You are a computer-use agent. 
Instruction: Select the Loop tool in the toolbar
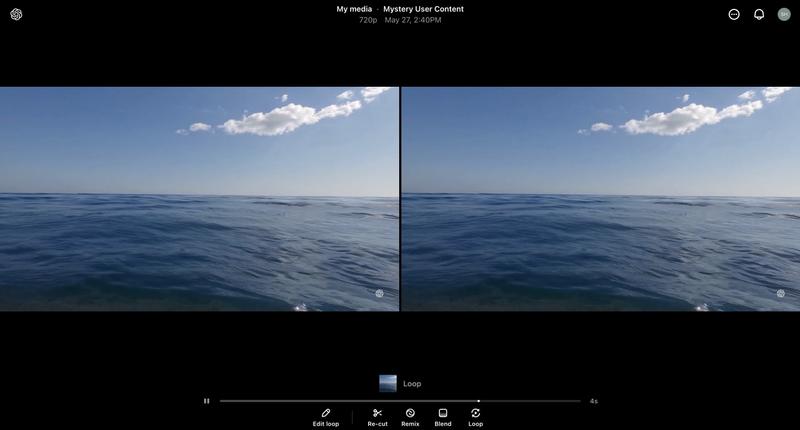coord(475,417)
